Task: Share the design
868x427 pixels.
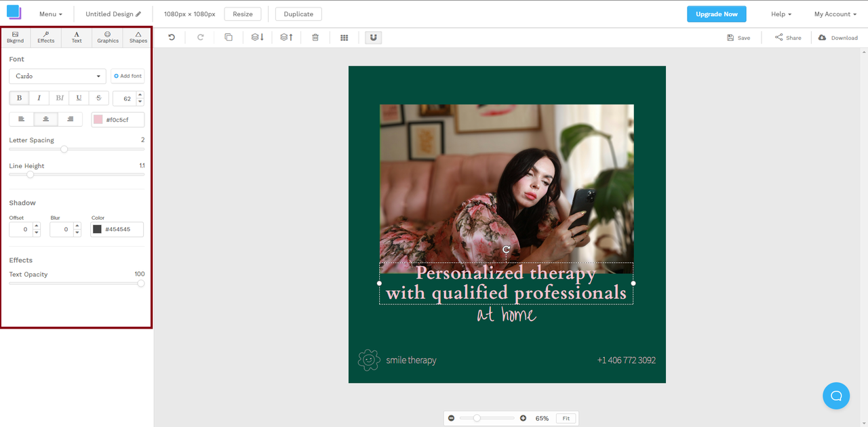Action: (x=788, y=38)
